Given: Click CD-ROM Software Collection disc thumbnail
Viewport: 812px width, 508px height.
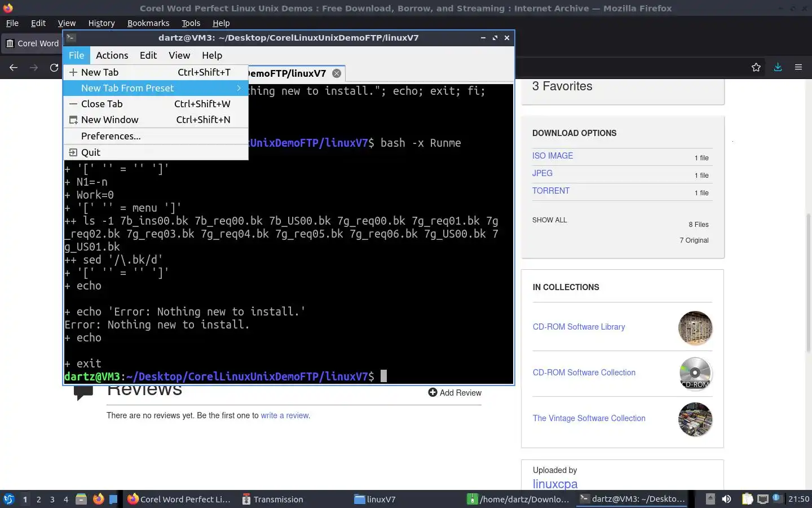Looking at the screenshot, I should click(x=695, y=374).
